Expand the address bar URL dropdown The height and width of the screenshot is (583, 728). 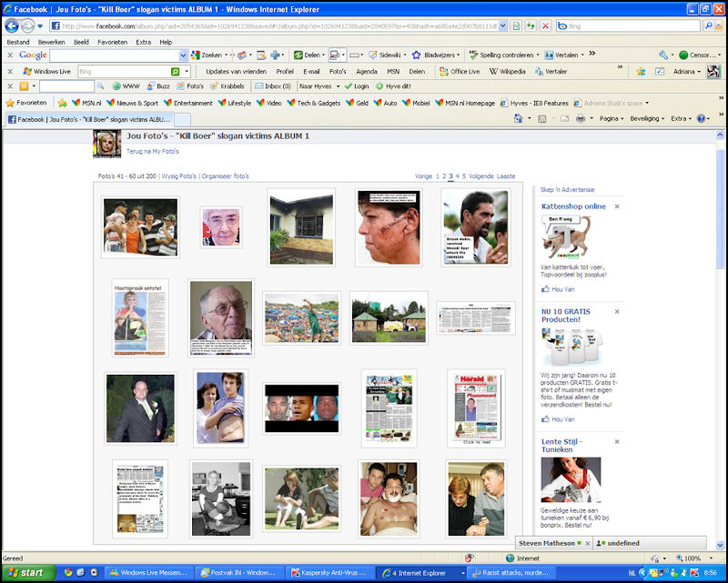point(503,26)
